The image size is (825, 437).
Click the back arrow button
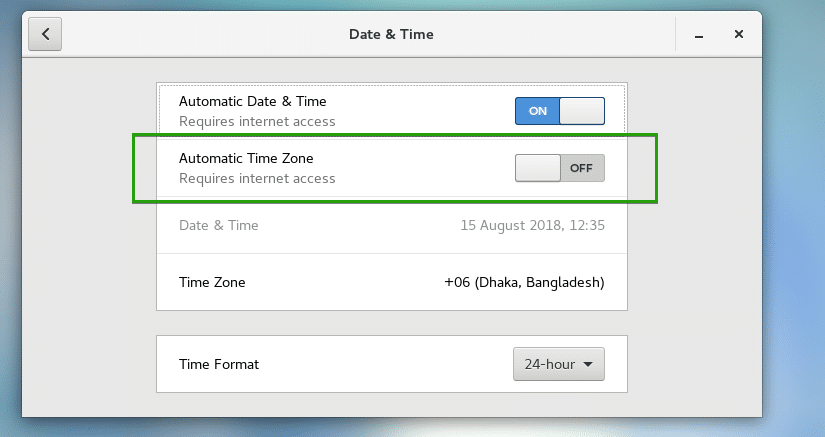46,34
